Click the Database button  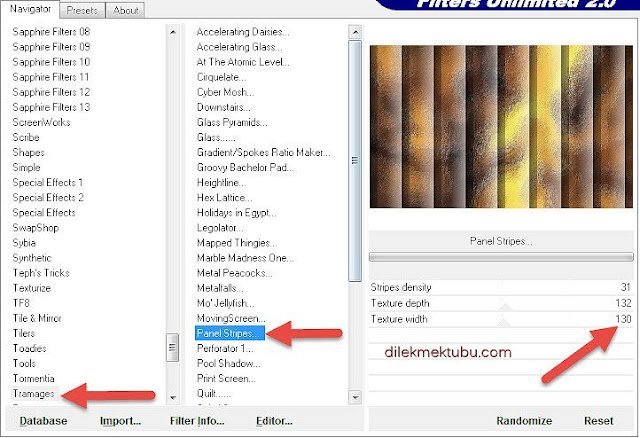(x=44, y=421)
